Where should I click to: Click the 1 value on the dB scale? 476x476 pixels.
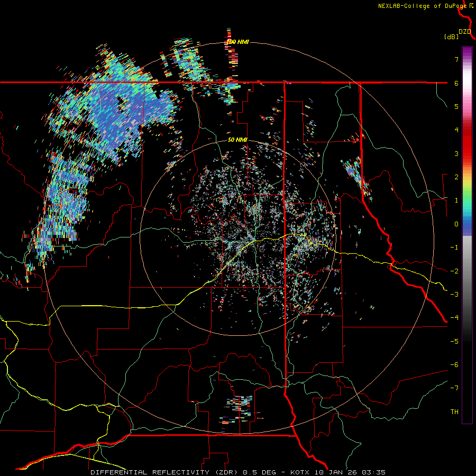(456, 200)
